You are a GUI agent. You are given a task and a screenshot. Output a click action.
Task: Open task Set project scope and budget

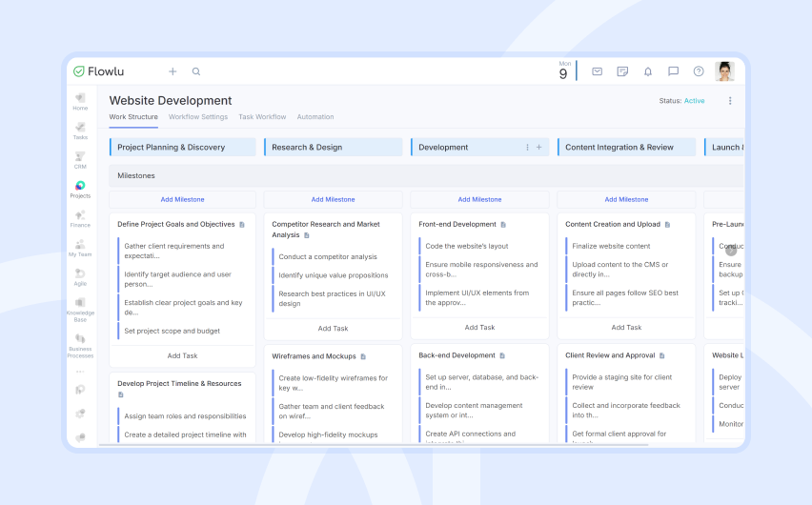click(x=172, y=331)
